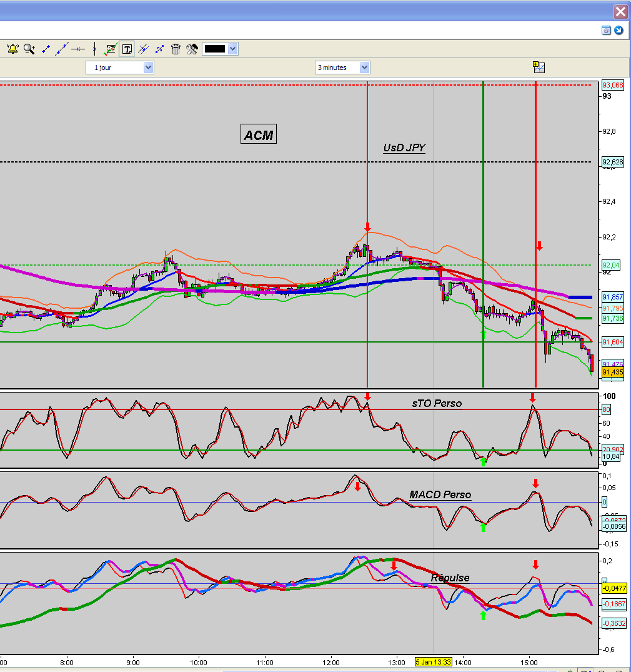631x672 pixels.
Task: Click the alarm bell alert icon
Action: [13, 49]
